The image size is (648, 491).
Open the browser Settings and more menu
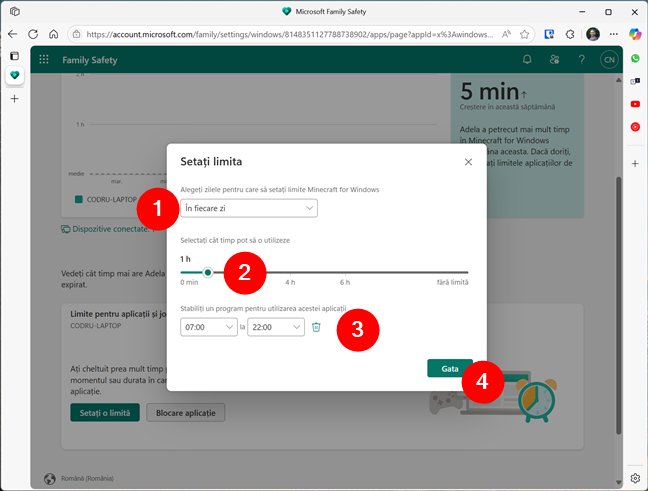[x=614, y=34]
